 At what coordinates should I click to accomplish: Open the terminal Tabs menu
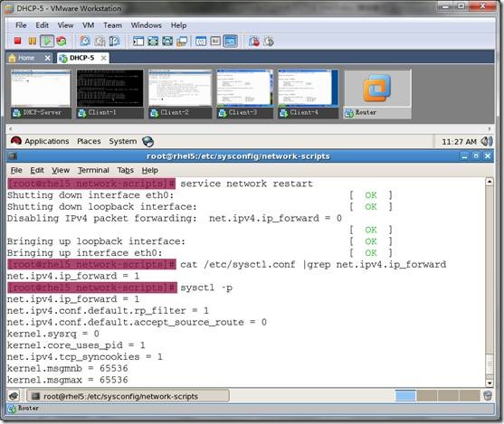click(x=126, y=170)
